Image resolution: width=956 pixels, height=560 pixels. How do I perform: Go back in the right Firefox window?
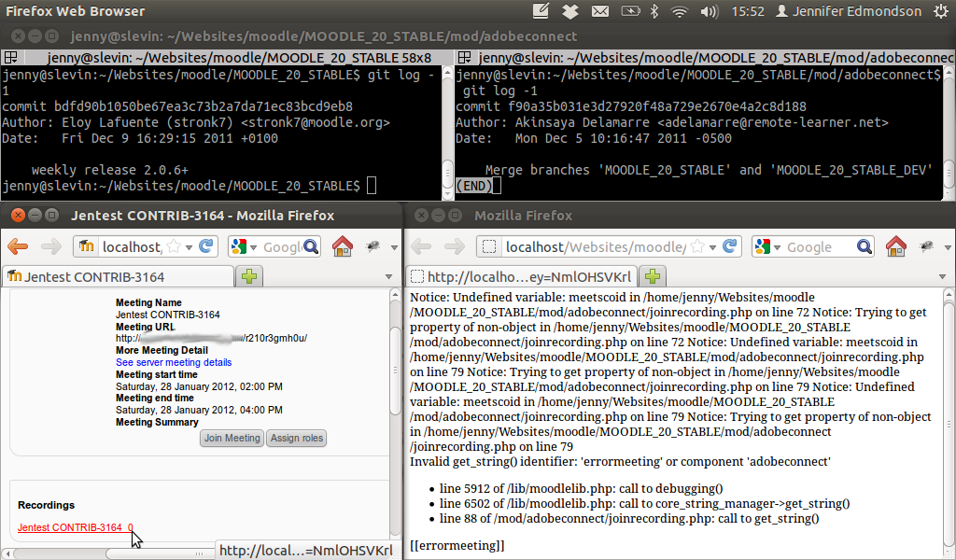[x=421, y=246]
